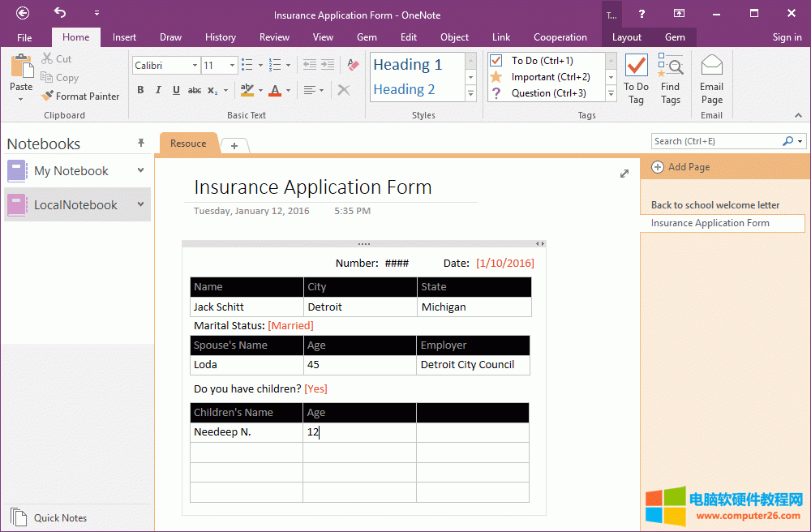Viewport: 811px width, 532px height.
Task: Open Find Tags
Action: (x=671, y=77)
